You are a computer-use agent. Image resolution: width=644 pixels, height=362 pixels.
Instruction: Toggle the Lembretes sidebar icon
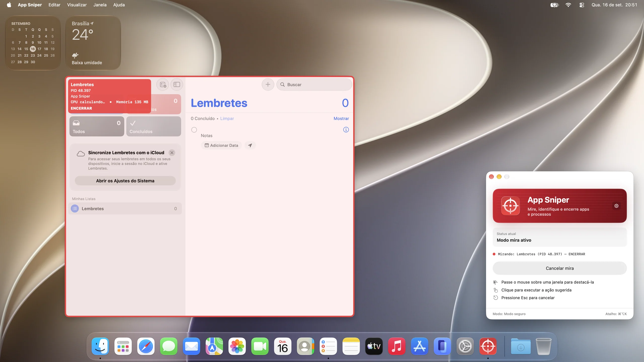tap(177, 85)
